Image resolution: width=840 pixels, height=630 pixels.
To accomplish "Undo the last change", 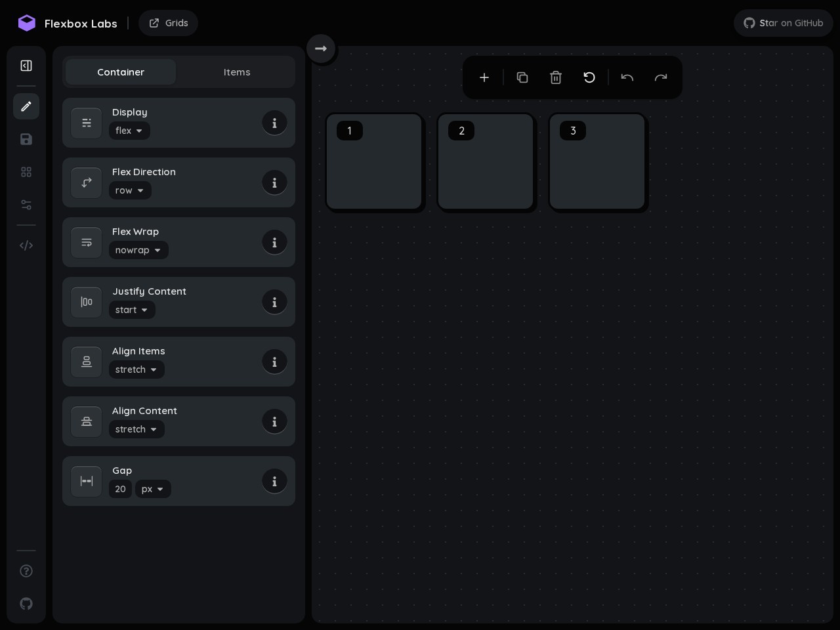I will pos(627,77).
